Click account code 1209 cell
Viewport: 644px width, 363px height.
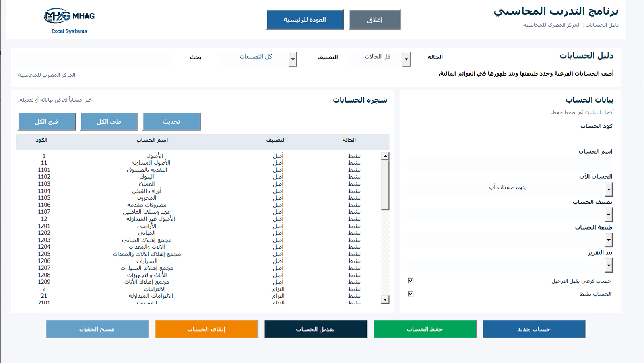(x=44, y=282)
